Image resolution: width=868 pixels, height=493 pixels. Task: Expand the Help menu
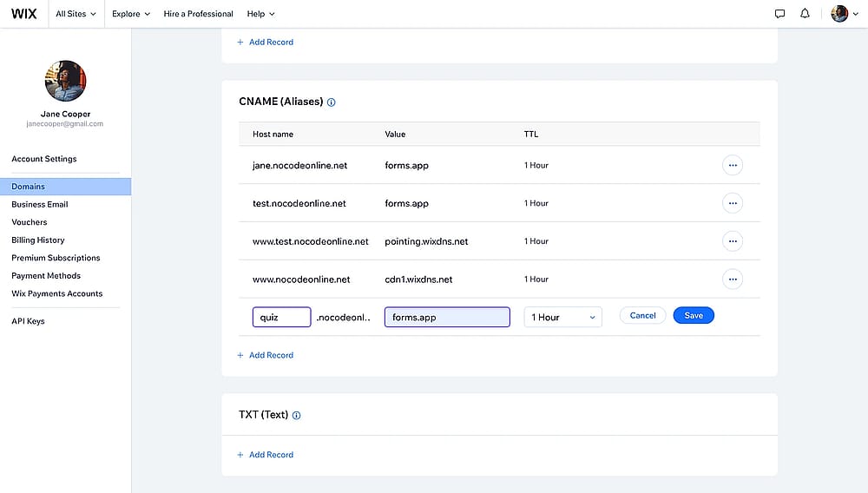(x=260, y=14)
